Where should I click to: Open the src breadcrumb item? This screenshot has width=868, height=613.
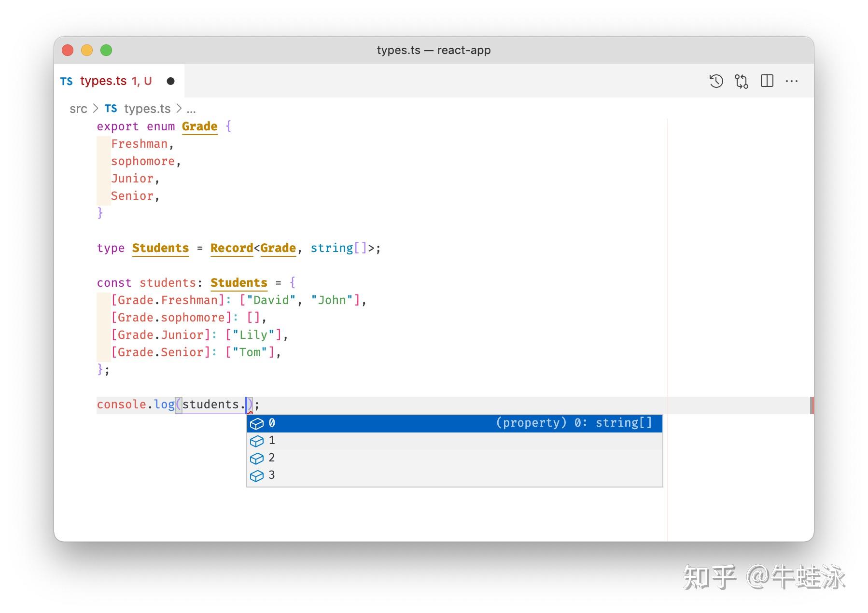[x=79, y=109]
